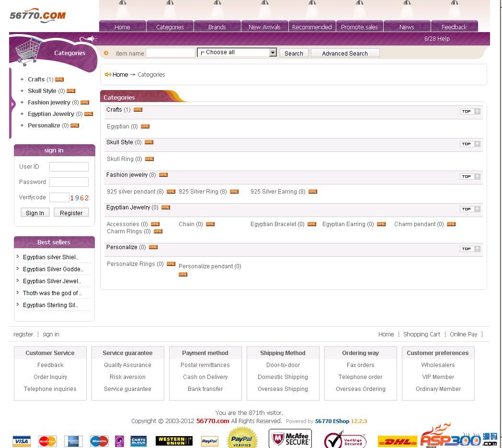Screen dimensions: 502x448
Task: Click TOP arrow in Crafts header row
Action: tap(470, 112)
